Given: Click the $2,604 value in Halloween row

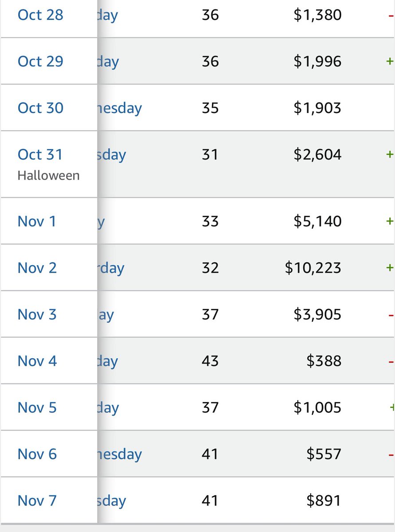Looking at the screenshot, I should 318,154.
